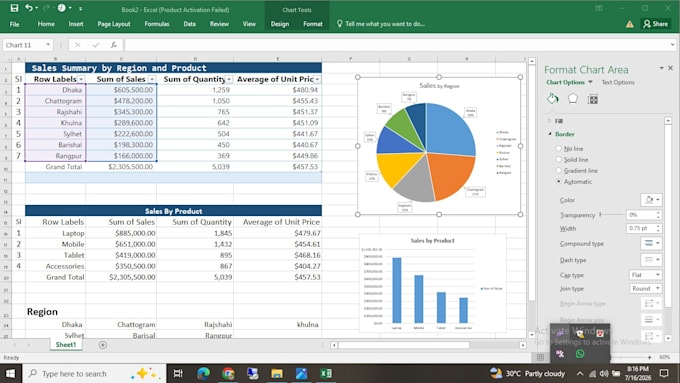The width and height of the screenshot is (680, 383).
Task: Click the Save icon in quick access toolbar
Action: click(14, 8)
